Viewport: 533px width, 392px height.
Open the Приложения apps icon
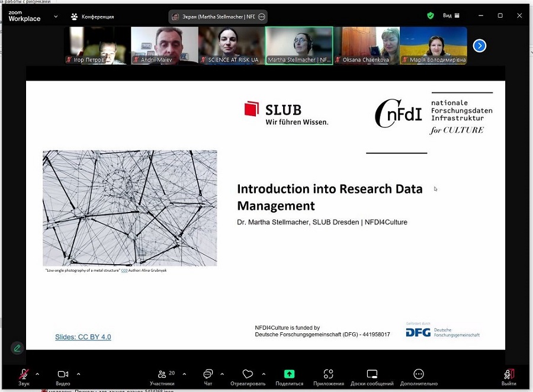click(x=328, y=375)
